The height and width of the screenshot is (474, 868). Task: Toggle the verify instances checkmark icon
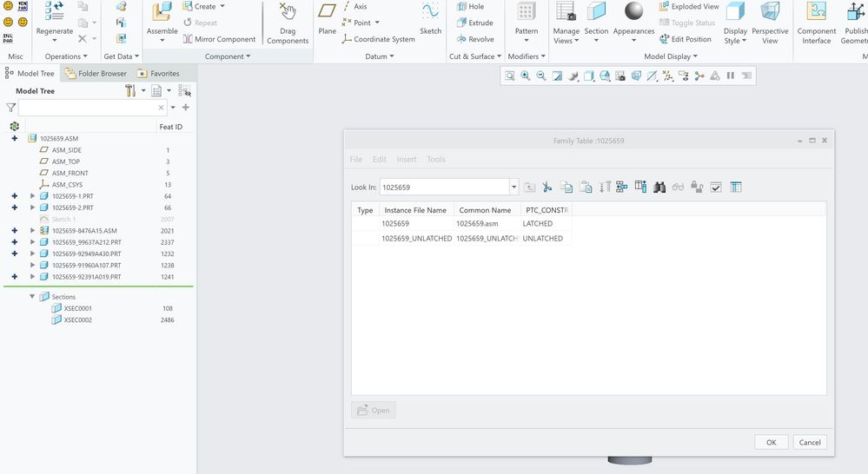(716, 187)
